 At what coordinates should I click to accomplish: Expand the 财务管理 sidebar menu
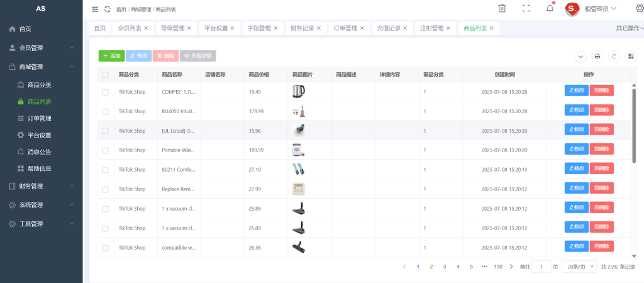pos(42,186)
